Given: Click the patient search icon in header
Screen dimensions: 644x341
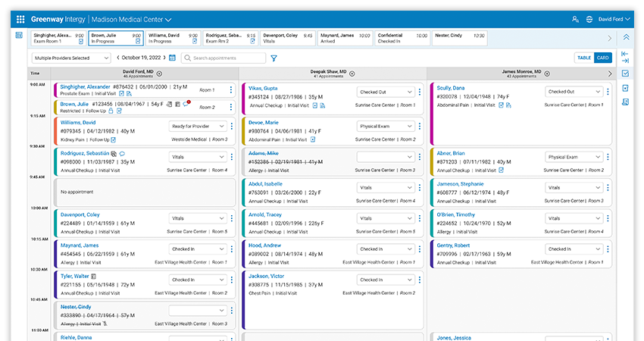Looking at the screenshot, I should (x=576, y=19).
